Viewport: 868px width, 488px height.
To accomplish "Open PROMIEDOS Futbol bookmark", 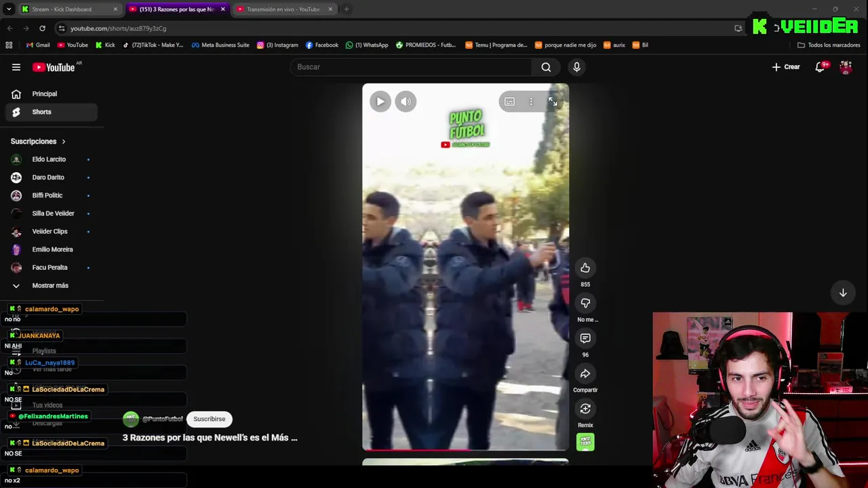I will [426, 45].
